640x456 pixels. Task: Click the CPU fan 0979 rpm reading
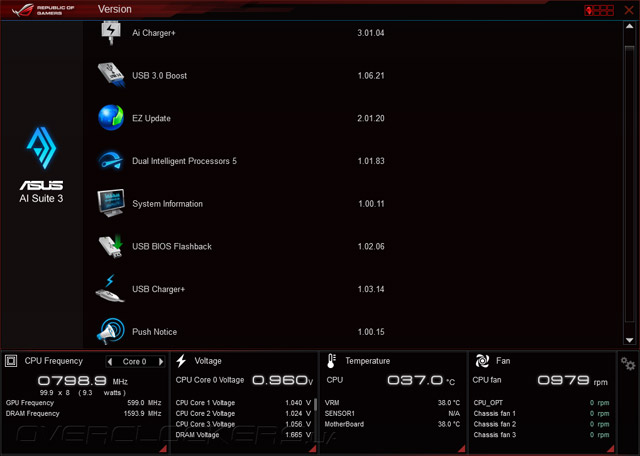(x=572, y=380)
